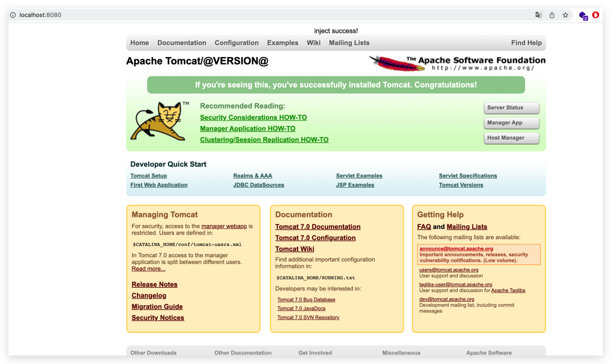Click announce@tomcat.apache.org mailing list link
This screenshot has width=611, height=364.
[x=457, y=249]
